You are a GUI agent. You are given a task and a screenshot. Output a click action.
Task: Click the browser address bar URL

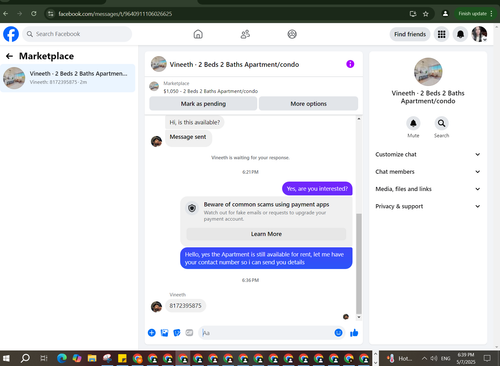pyautogui.click(x=115, y=14)
